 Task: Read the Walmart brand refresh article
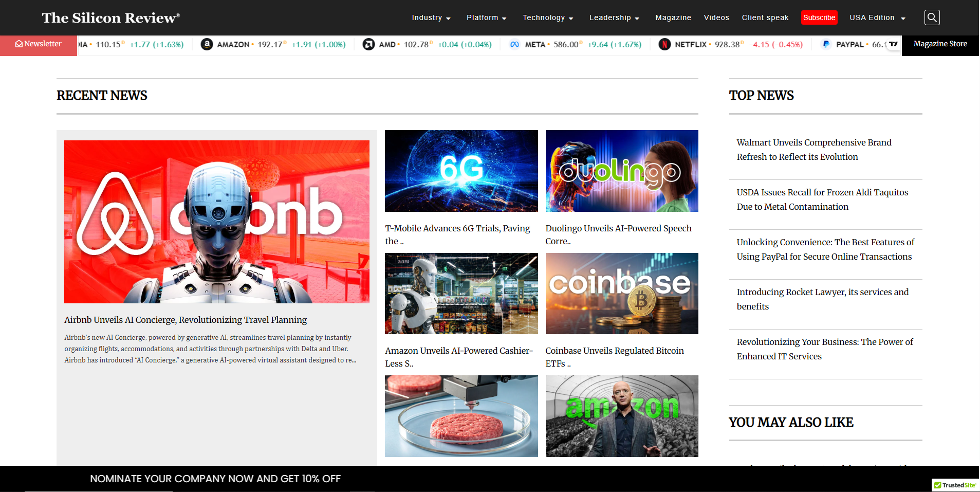pos(813,150)
